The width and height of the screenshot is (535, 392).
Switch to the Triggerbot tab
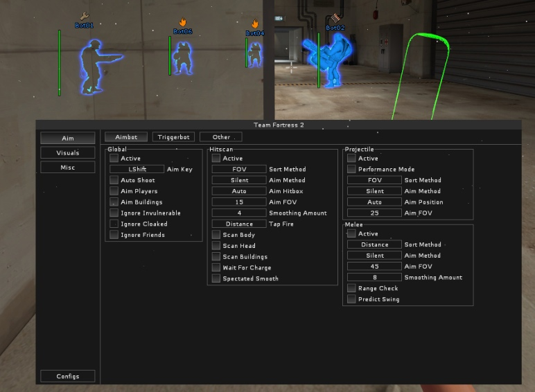coord(173,137)
